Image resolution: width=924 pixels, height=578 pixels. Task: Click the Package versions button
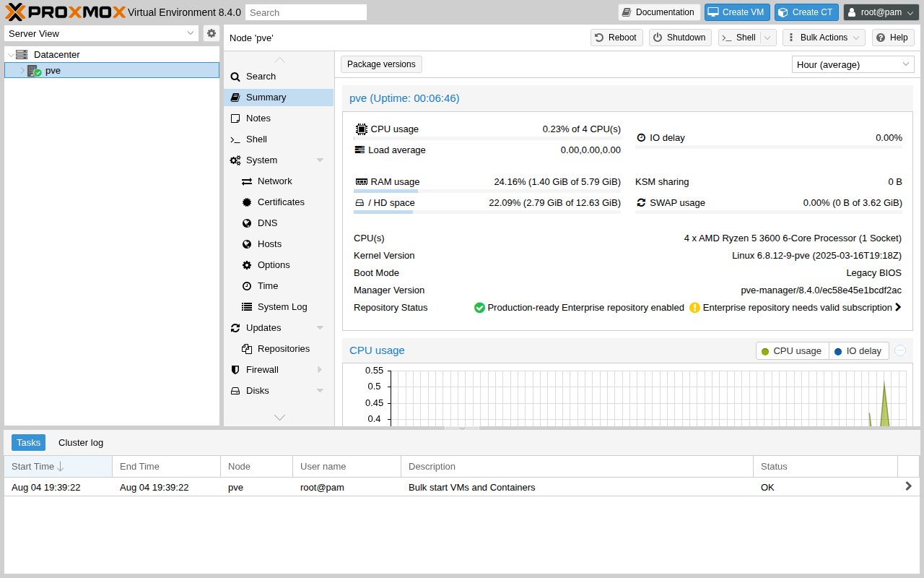(x=381, y=64)
